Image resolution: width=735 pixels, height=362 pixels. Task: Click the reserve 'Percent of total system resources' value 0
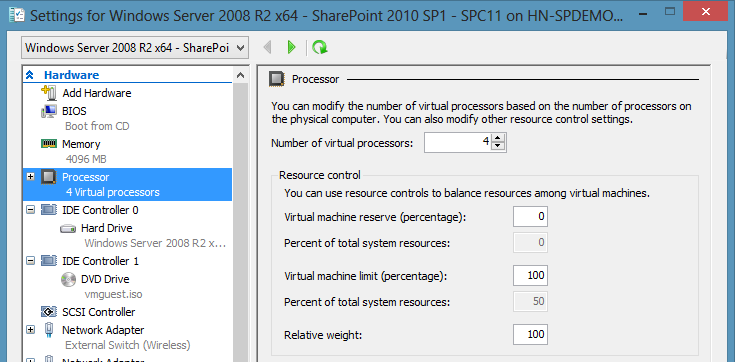coord(530,243)
